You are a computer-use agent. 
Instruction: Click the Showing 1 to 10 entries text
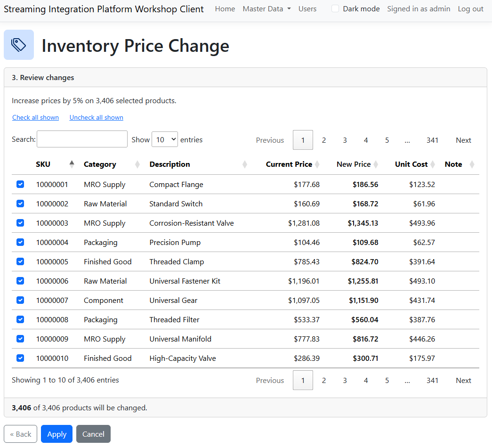pos(65,380)
